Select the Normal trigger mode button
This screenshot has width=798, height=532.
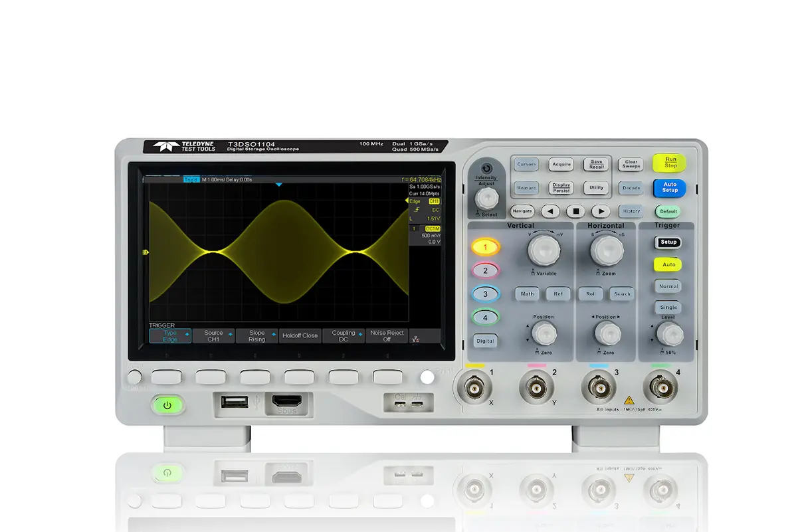[668, 286]
